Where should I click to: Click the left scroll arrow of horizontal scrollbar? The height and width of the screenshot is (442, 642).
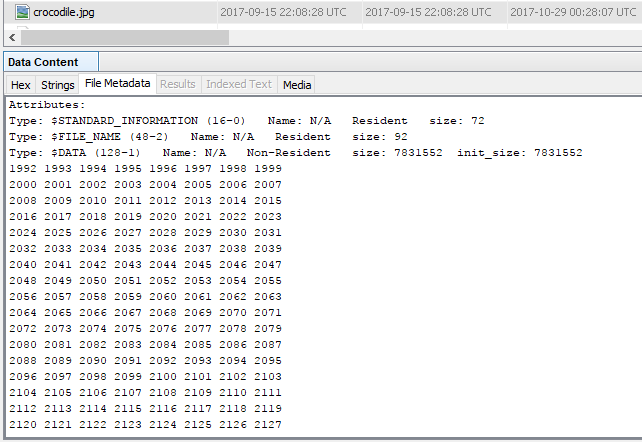coord(12,38)
